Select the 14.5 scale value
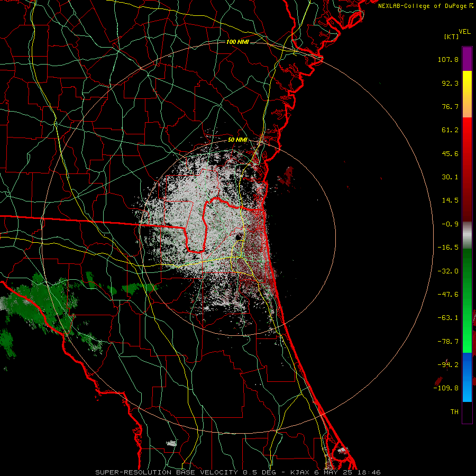Image resolution: width=476 pixels, height=476 pixels. tap(450, 200)
